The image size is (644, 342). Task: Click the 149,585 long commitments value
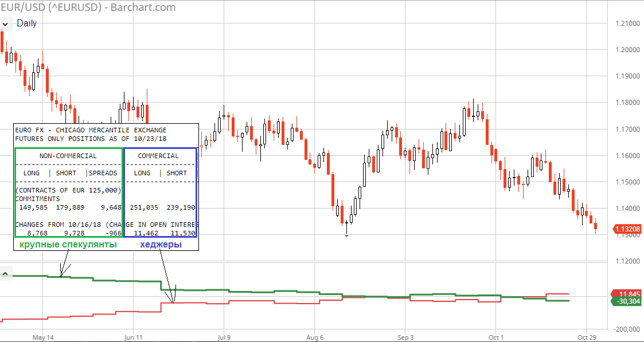(33, 207)
